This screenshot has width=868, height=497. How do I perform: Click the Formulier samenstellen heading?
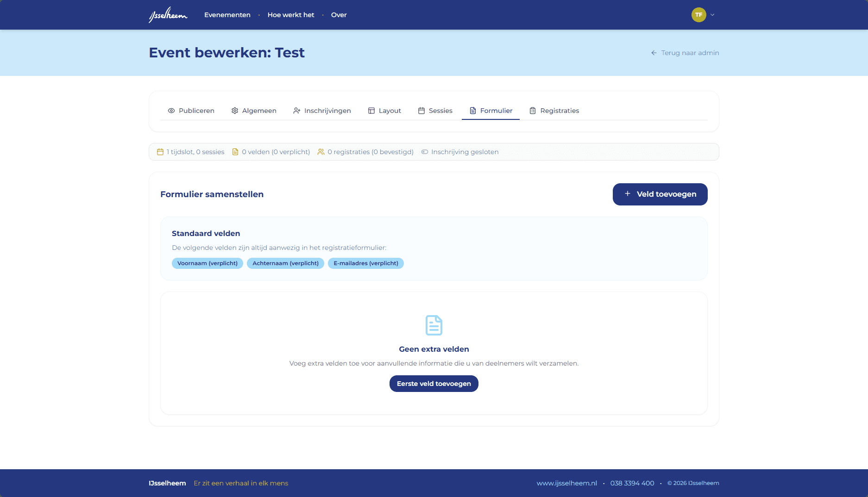[212, 194]
